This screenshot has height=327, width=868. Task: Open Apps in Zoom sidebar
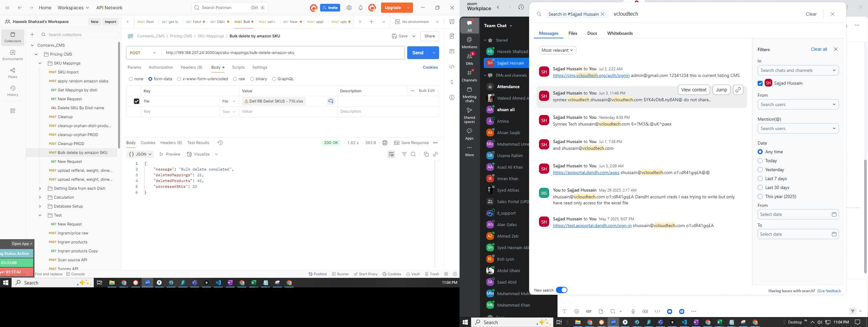tap(469, 133)
